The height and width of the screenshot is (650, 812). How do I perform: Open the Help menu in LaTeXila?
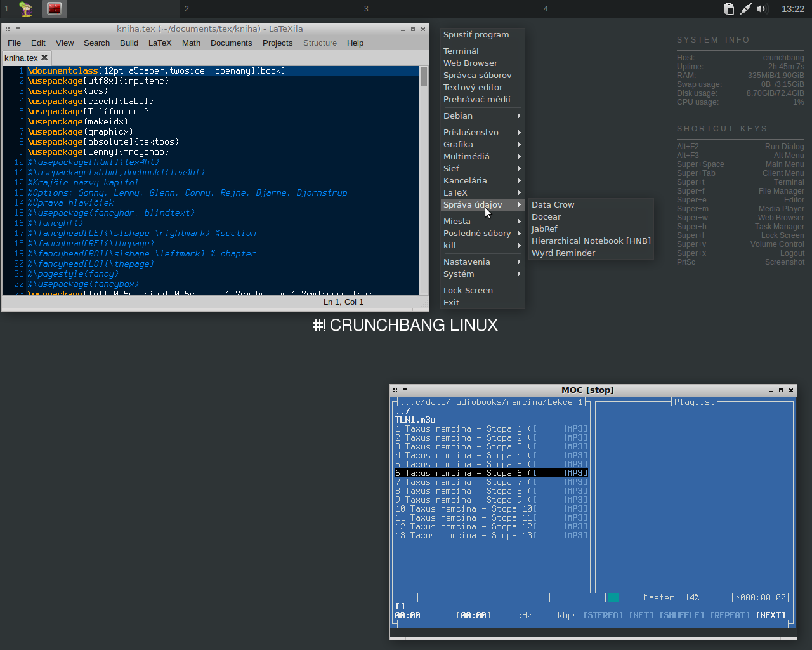355,43
